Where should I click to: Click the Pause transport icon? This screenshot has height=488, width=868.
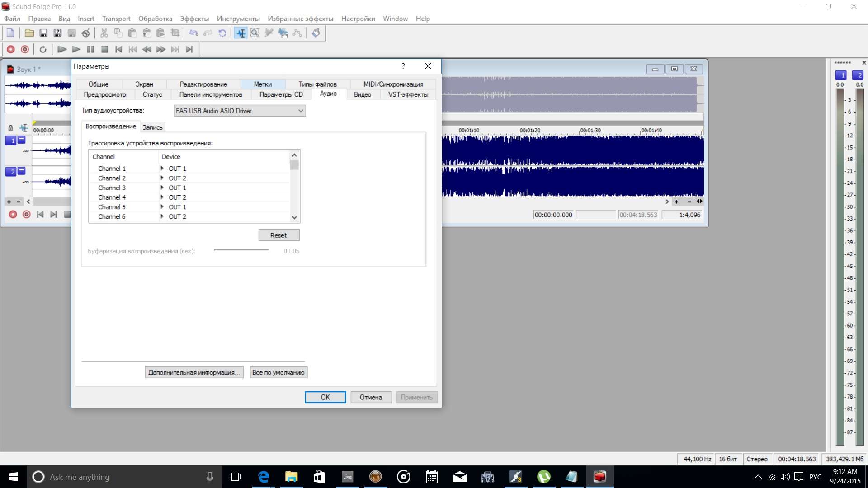click(90, 49)
